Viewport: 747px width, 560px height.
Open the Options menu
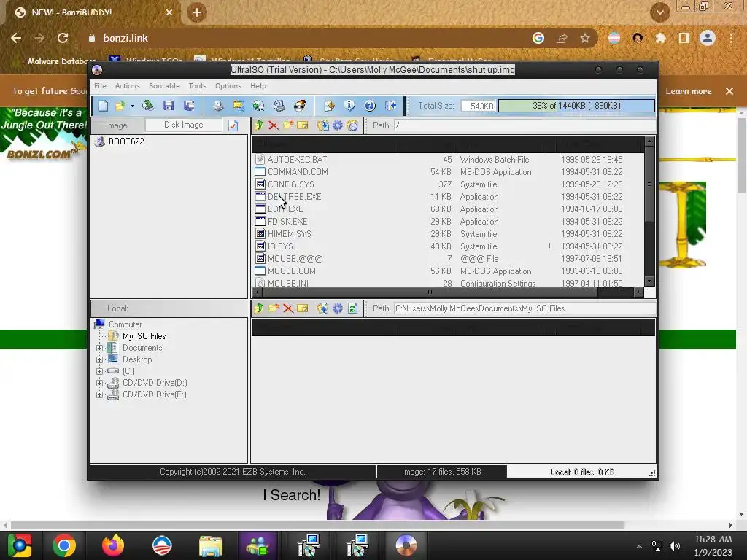[228, 86]
